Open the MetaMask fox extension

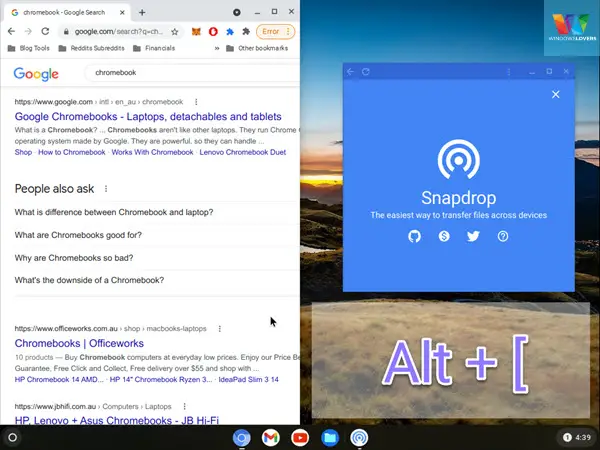[196, 31]
